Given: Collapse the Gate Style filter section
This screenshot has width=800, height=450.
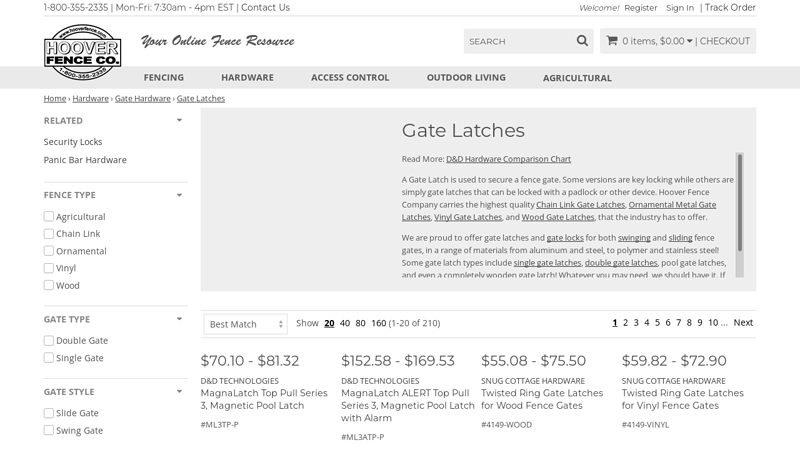Looking at the screenshot, I should tap(180, 392).
